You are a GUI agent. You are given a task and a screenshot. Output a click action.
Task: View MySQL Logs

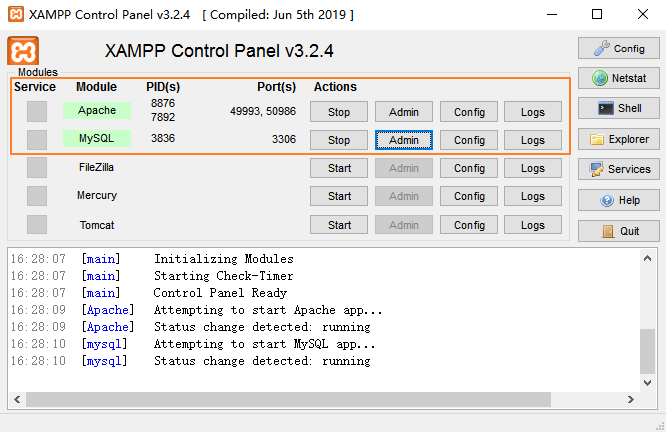click(x=533, y=140)
